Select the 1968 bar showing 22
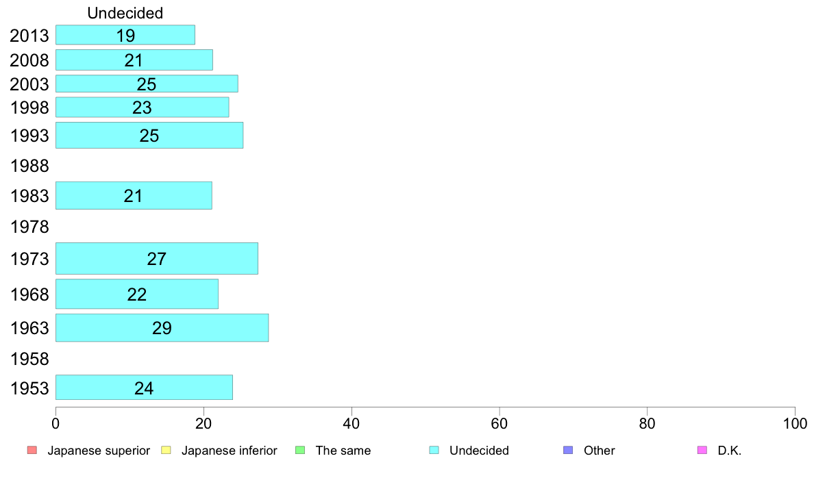 tap(136, 294)
